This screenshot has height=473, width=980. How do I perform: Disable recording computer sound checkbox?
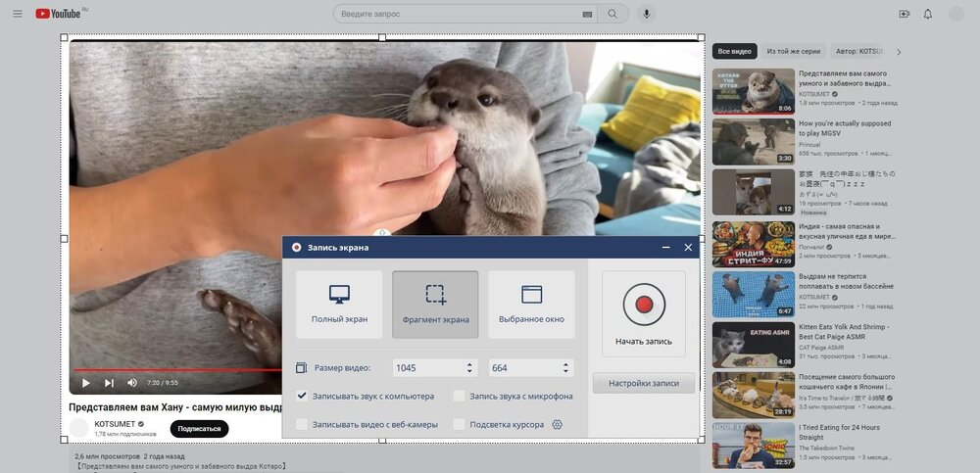pyautogui.click(x=302, y=396)
